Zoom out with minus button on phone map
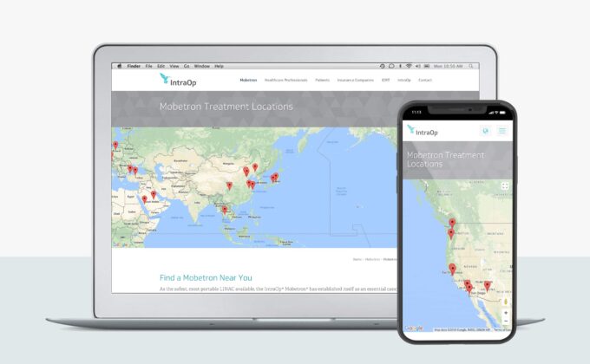590x364 pixels. [x=506, y=321]
